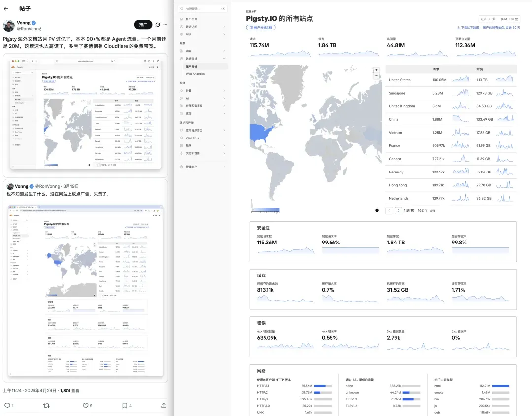Go to next page of country table

pyautogui.click(x=399, y=210)
